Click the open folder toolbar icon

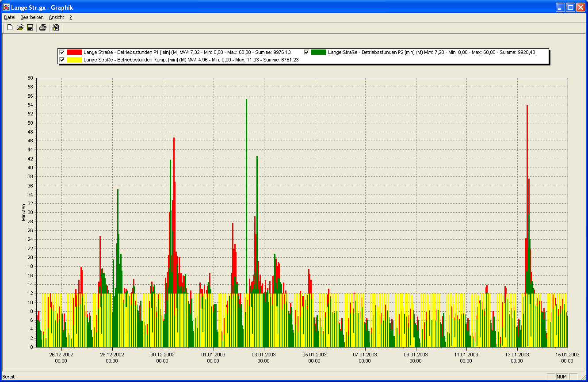[20, 28]
